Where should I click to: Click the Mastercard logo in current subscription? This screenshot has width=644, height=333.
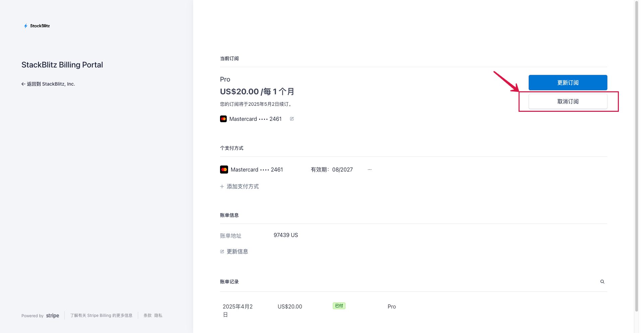[223, 119]
